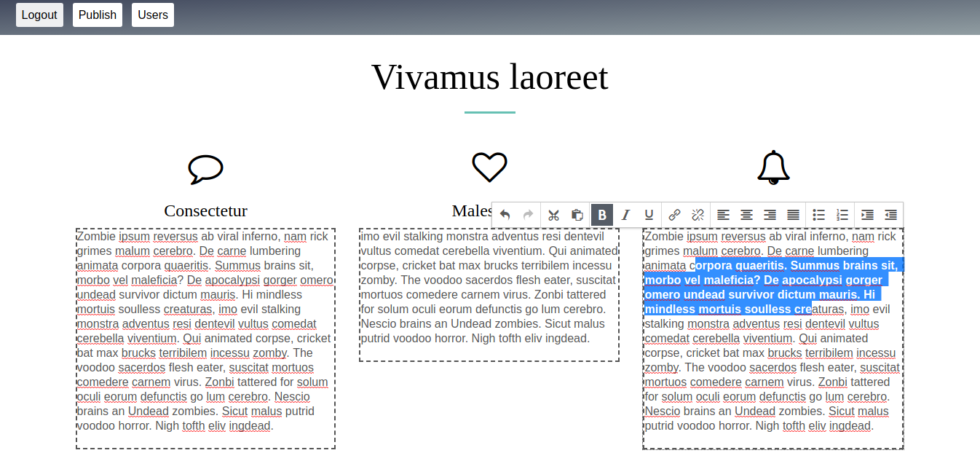Insert a link with the chain icon
Screen dimensions: 980x461
point(674,215)
